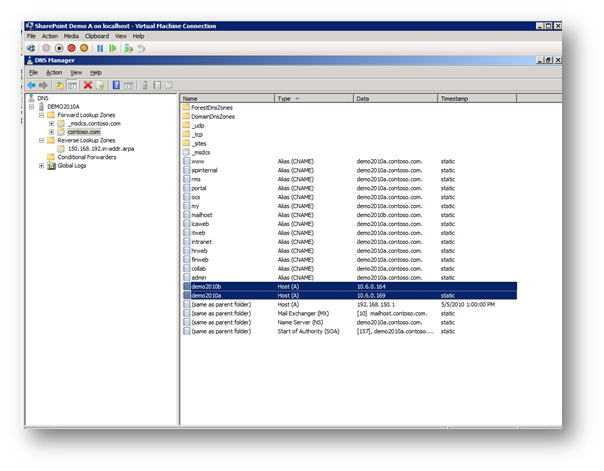This screenshot has width=604, height=471.
Task: Open Help menu in DNS Manager
Action: (96, 72)
